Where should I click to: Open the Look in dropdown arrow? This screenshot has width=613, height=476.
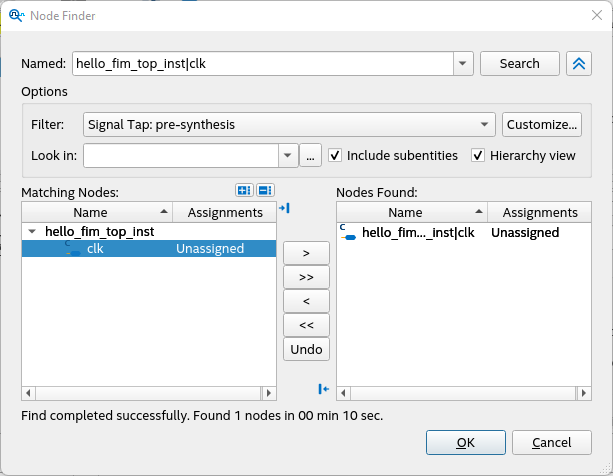click(288, 155)
